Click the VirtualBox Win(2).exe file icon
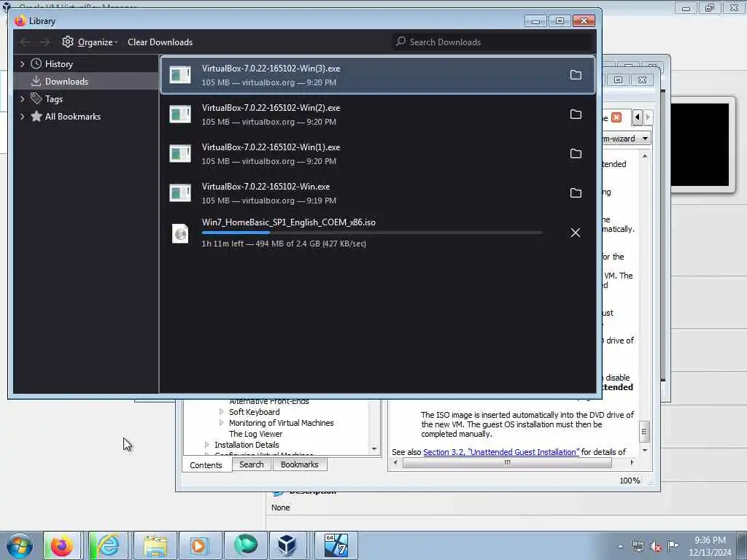 (180, 114)
